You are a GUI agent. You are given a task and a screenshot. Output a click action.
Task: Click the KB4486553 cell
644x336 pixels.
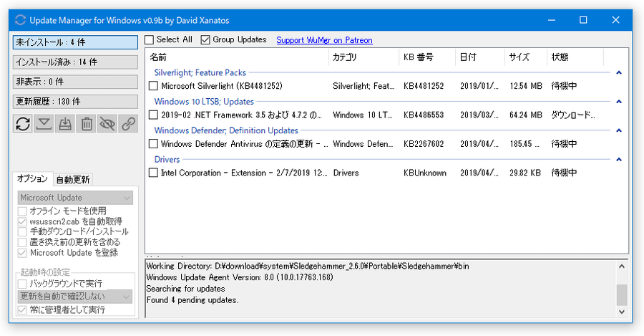click(x=424, y=115)
